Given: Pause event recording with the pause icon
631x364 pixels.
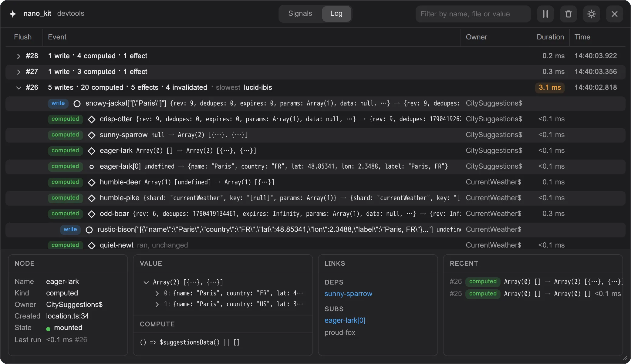Looking at the screenshot, I should [545, 14].
